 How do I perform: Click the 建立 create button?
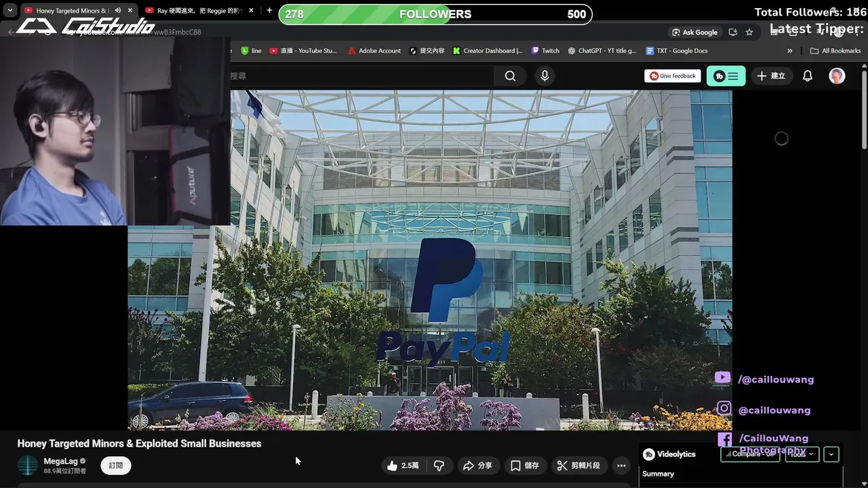[771, 76]
